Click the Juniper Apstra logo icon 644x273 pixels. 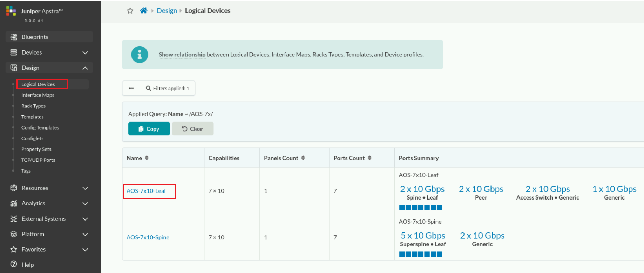pyautogui.click(x=11, y=11)
